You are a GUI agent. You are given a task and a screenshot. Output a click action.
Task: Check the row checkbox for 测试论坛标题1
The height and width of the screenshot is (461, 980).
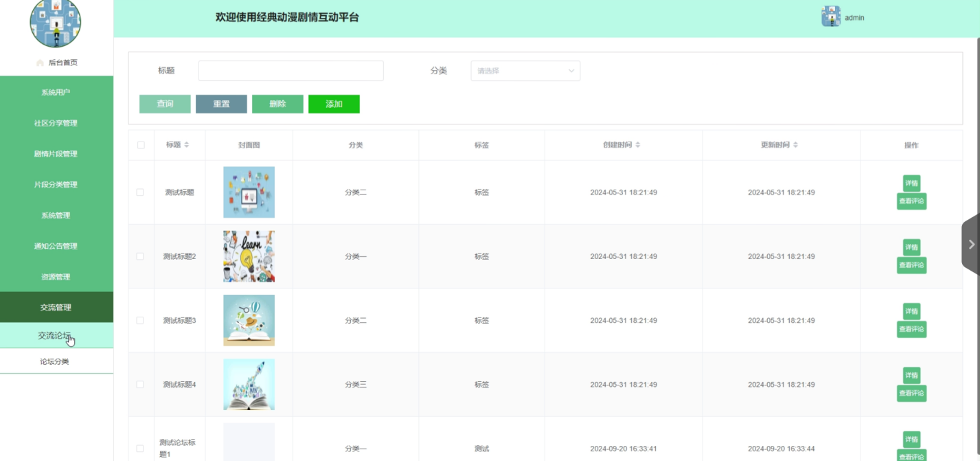coord(140,449)
